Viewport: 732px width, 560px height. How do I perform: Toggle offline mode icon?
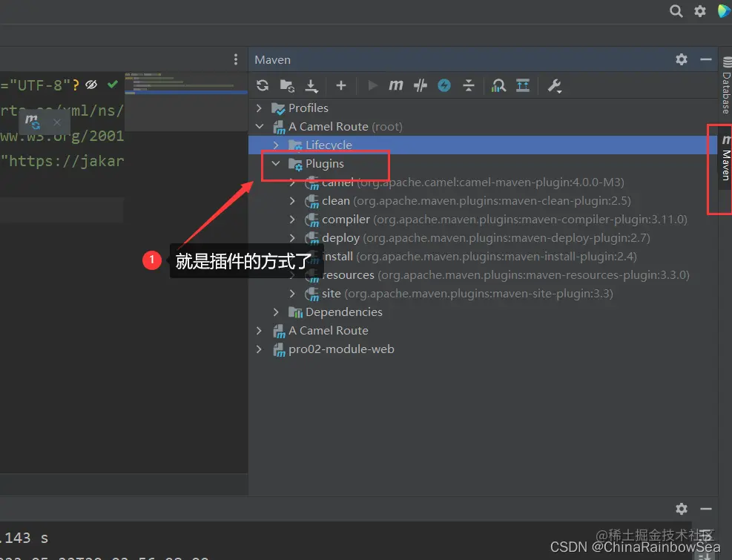tap(421, 85)
